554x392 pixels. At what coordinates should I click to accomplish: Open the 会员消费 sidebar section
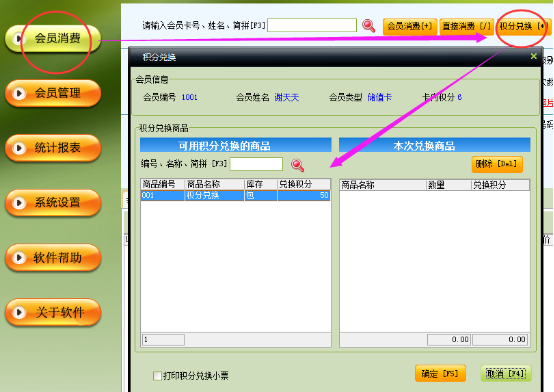[53, 38]
